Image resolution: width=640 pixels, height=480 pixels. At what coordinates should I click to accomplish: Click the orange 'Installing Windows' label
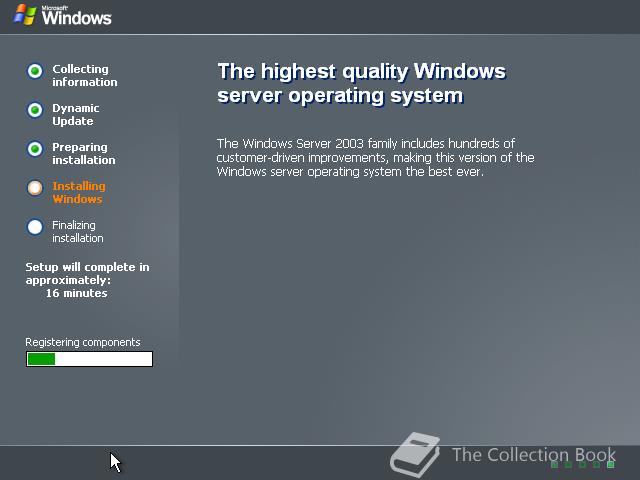tap(79, 193)
